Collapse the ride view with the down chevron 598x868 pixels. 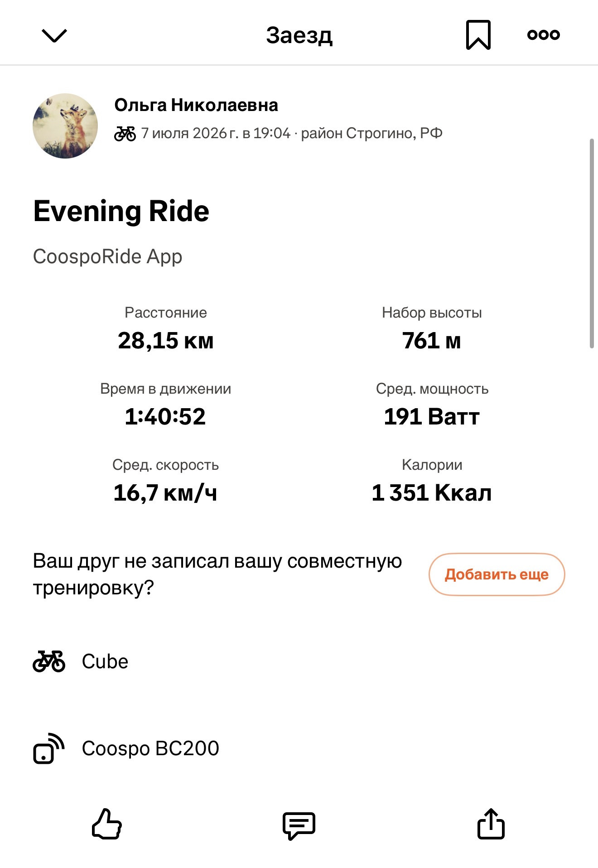click(54, 35)
